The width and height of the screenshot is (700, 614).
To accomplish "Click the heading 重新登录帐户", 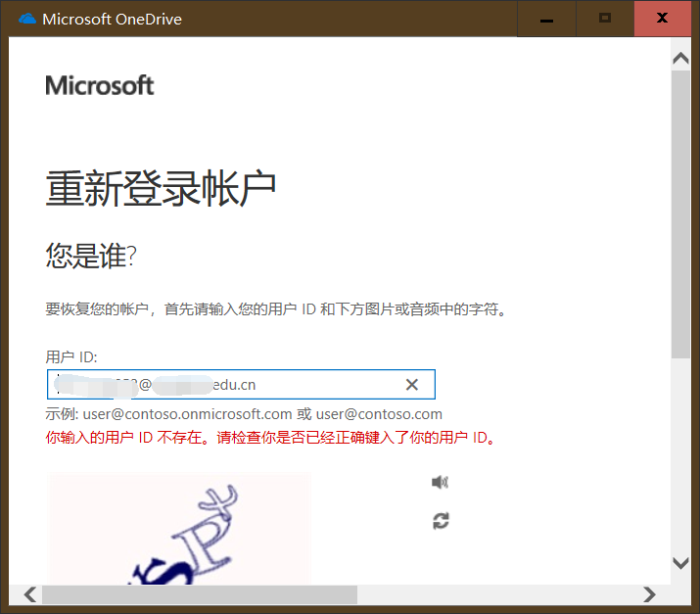I will (x=161, y=188).
